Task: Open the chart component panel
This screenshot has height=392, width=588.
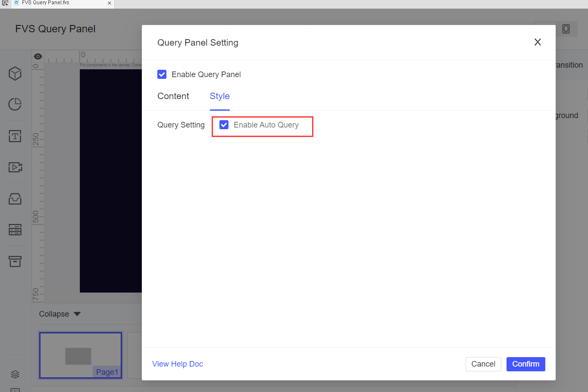Action: 15,104
